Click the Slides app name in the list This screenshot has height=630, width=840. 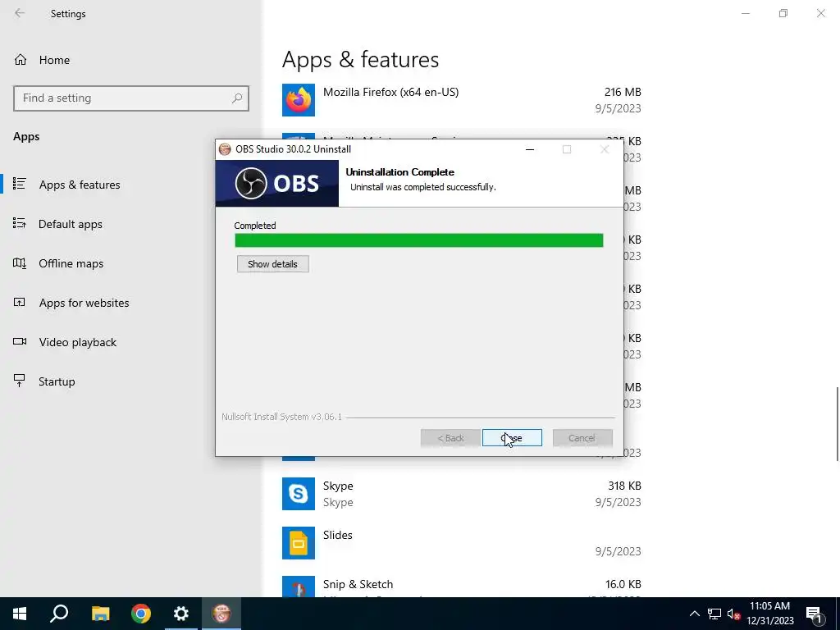pyautogui.click(x=337, y=535)
